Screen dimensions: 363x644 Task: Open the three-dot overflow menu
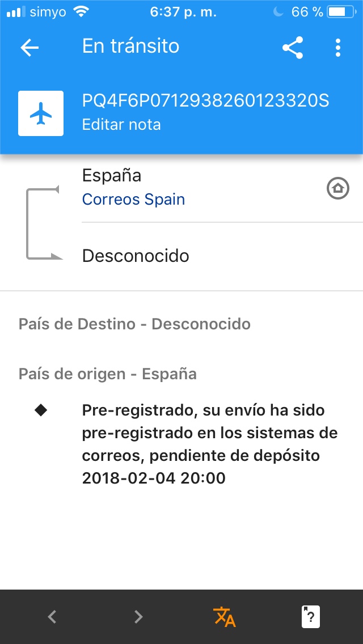tap(338, 48)
